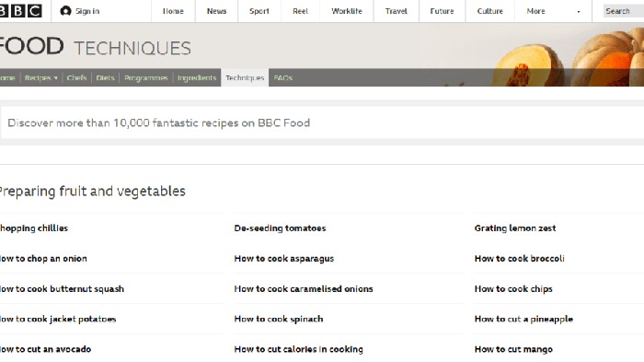Open the Sport section
Viewport: 644px width, 362px height.
[259, 11]
